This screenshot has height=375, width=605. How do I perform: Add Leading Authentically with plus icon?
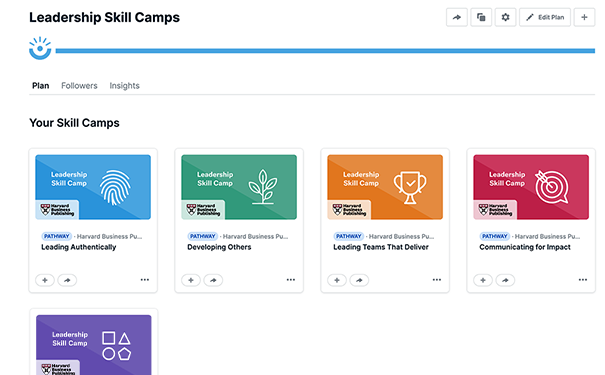pyautogui.click(x=45, y=280)
